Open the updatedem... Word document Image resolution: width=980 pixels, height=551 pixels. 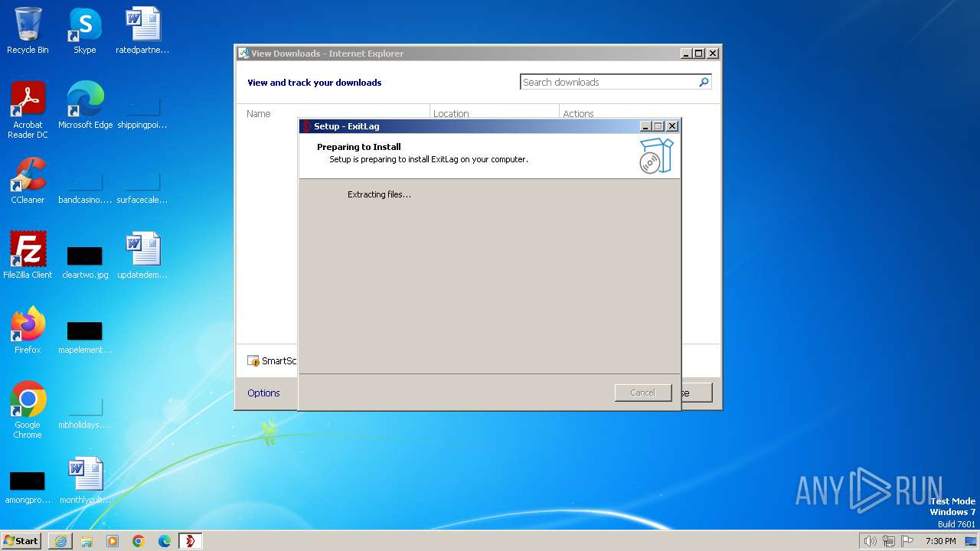click(142, 256)
